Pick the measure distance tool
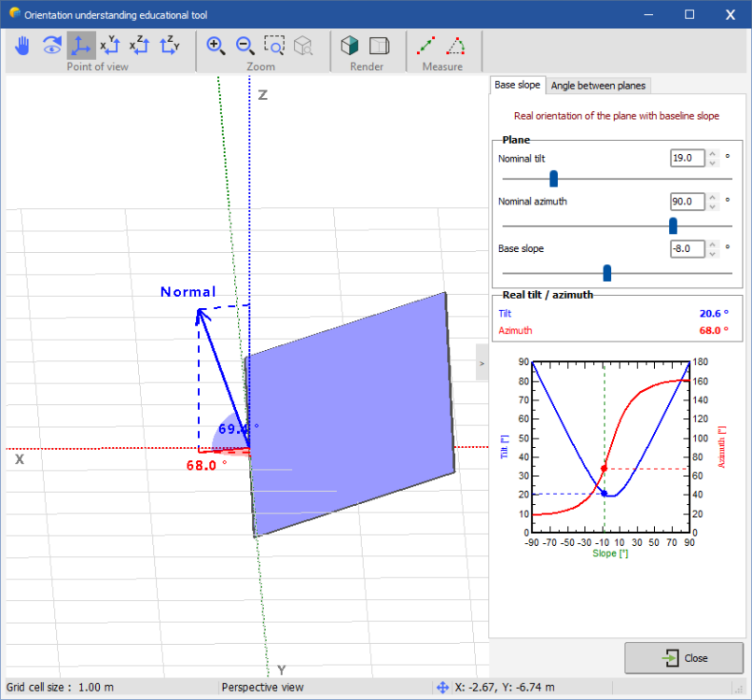 click(x=426, y=46)
